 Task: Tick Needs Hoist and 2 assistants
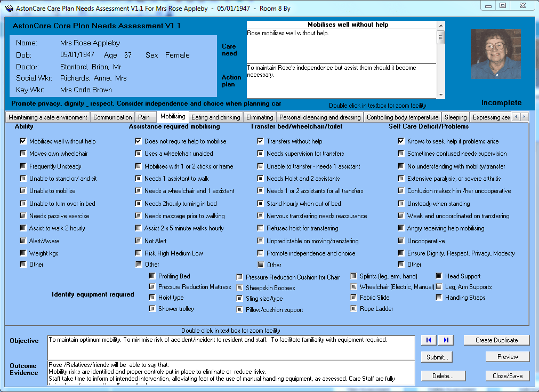tap(260, 179)
